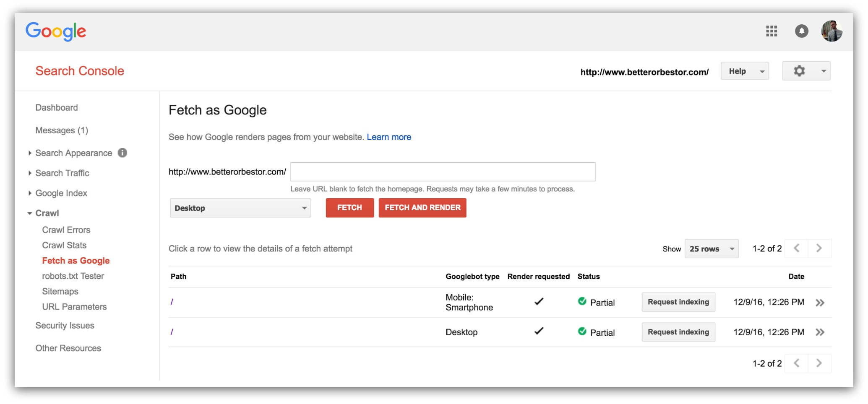
Task: Open the Google apps grid icon
Action: pyautogui.click(x=771, y=31)
